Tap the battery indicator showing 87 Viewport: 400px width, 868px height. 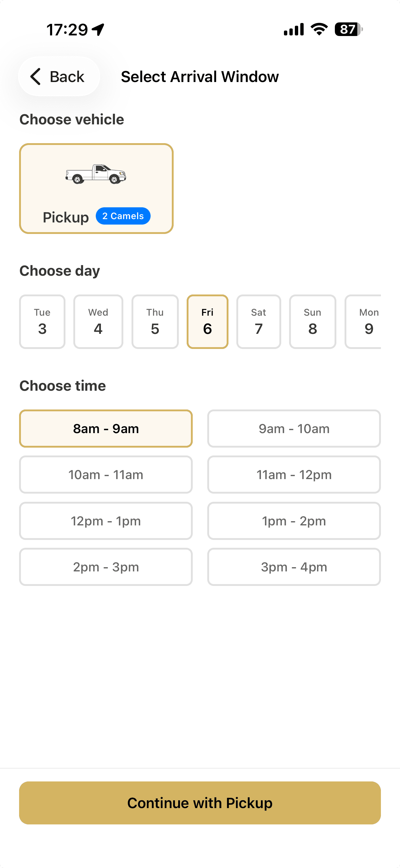[x=348, y=29]
